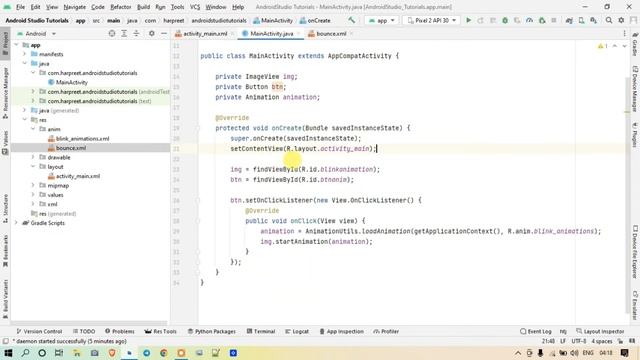Open the Project side tool window
The height and width of the screenshot is (360, 640).
(5, 43)
